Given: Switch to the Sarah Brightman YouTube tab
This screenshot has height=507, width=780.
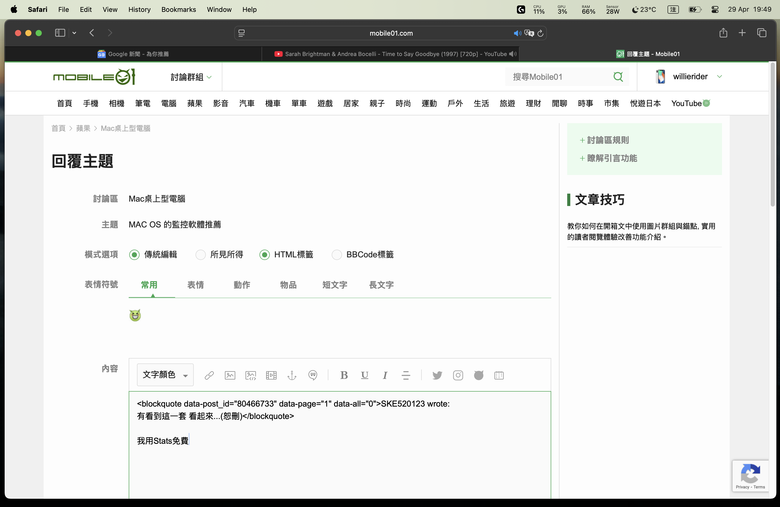Looking at the screenshot, I should pos(391,54).
